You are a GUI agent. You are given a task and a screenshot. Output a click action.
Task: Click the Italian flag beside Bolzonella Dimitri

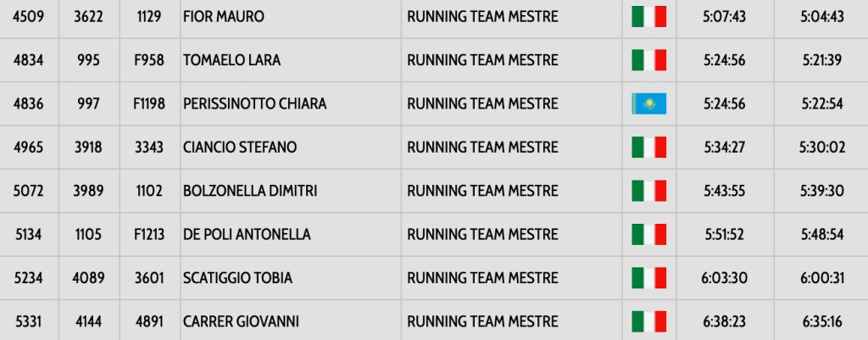(x=648, y=191)
